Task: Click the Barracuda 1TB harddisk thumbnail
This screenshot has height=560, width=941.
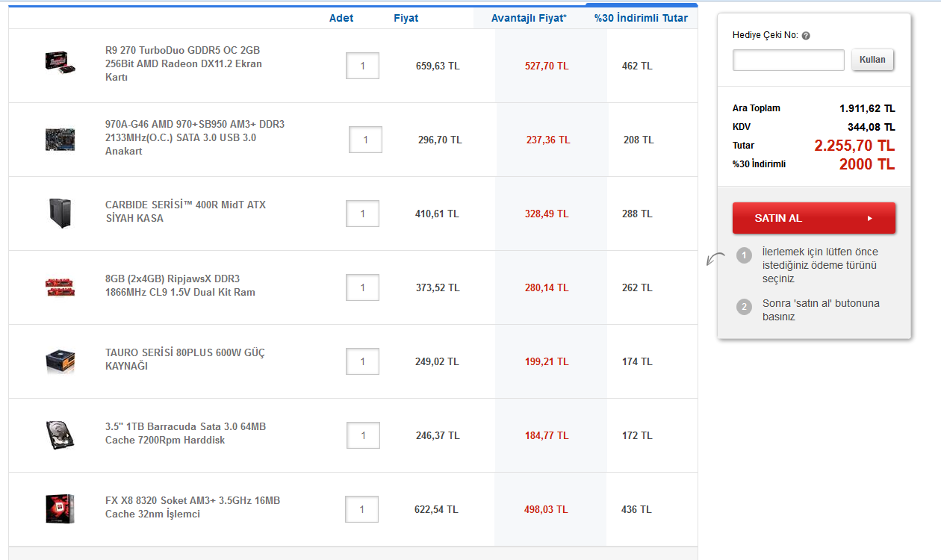Action: [x=60, y=435]
